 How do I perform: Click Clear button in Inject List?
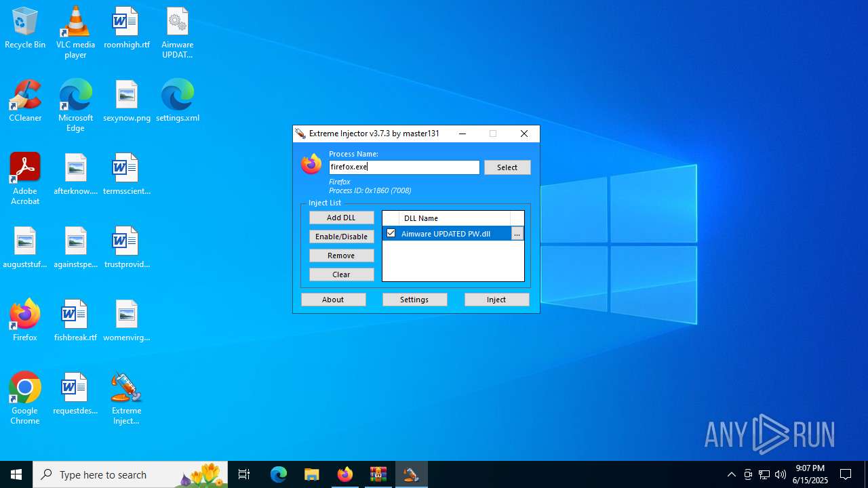[x=341, y=274]
